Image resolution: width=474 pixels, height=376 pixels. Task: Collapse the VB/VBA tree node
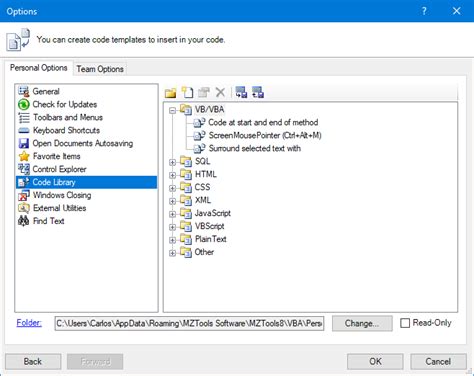(172, 110)
